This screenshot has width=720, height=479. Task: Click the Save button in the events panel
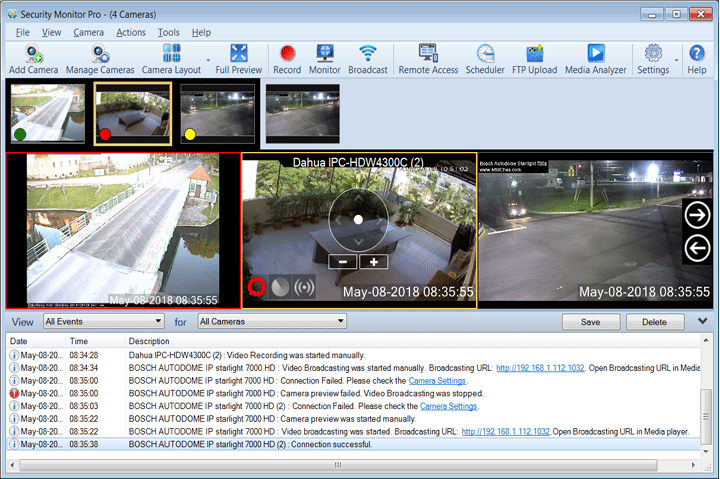pyautogui.click(x=590, y=322)
